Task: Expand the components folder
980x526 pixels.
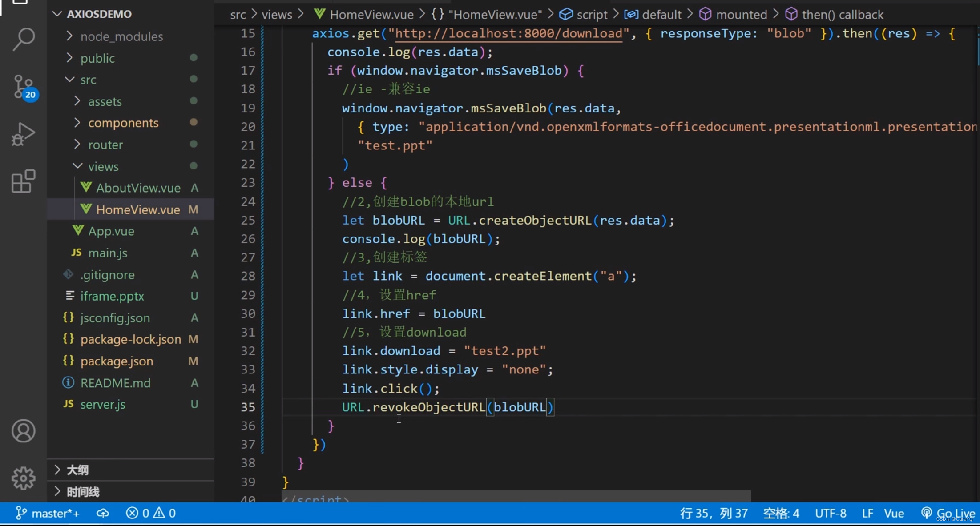Action: pos(131,123)
